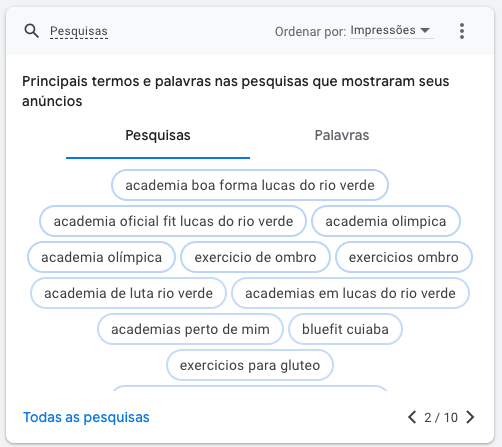Select the 'academia boa forma lucas do rio verde' chip
Screen dimensions: 502x447
click(x=250, y=185)
